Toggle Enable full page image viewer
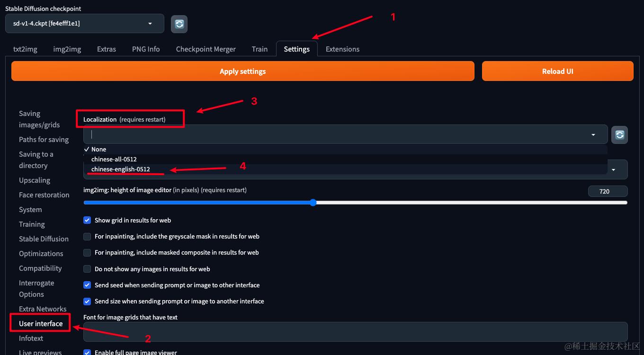 (87, 353)
